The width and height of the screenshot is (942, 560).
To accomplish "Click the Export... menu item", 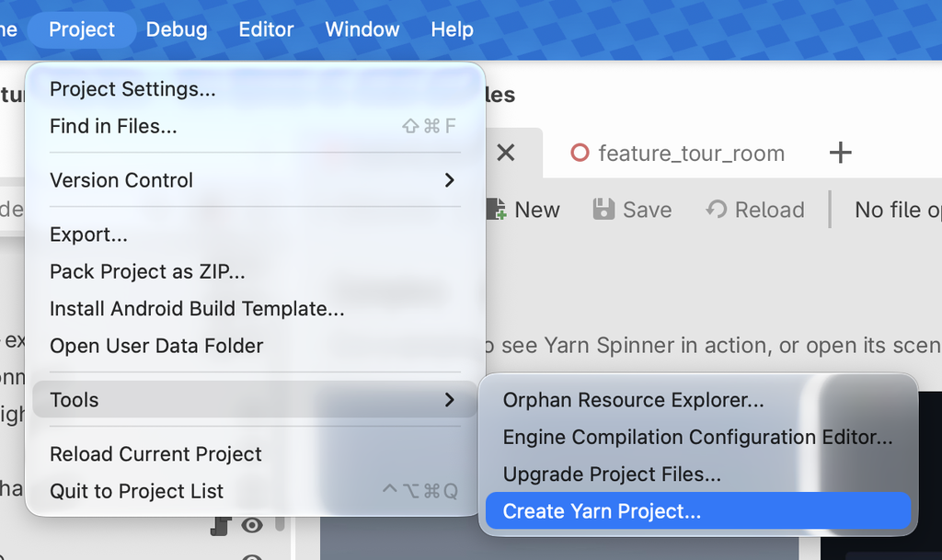I will click(x=255, y=234).
